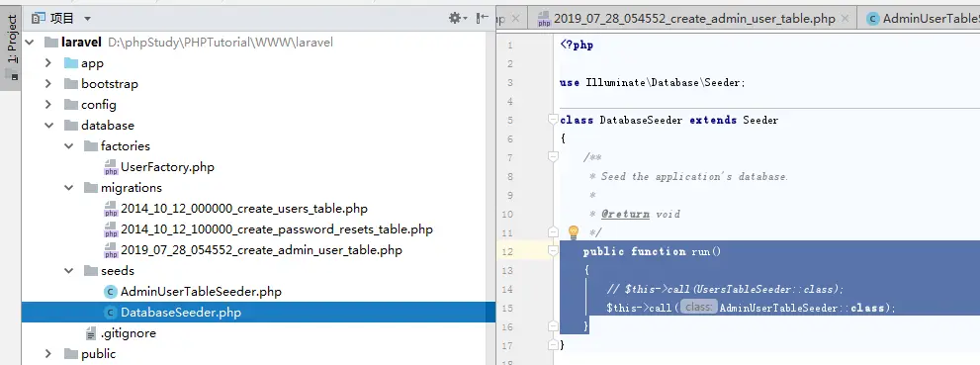Click the project path D:\phpStudy text
The height and width of the screenshot is (365, 980).
[x=221, y=43]
